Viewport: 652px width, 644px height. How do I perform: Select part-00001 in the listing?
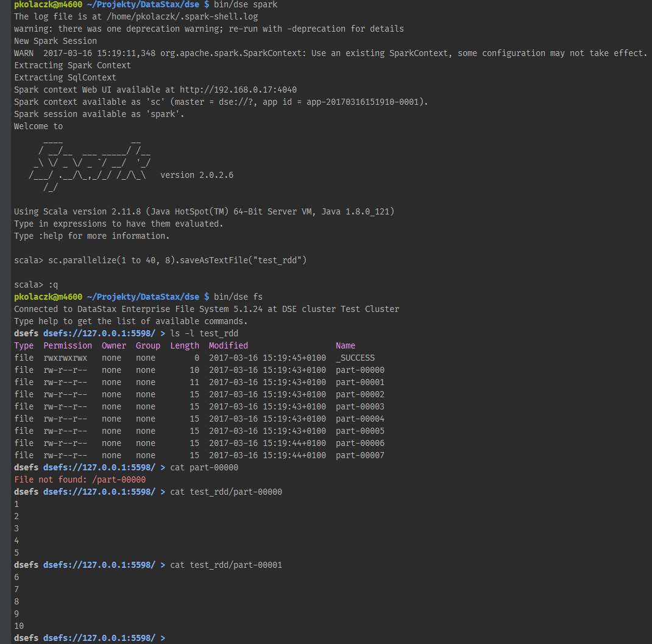(x=360, y=382)
